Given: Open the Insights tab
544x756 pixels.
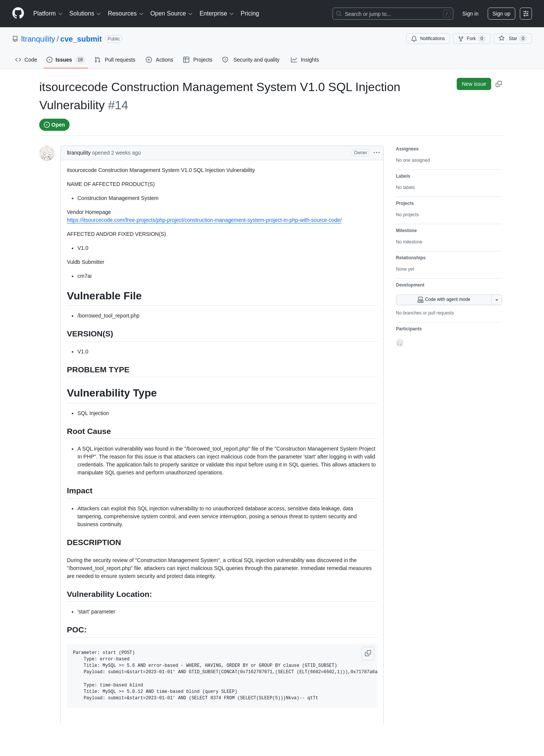Looking at the screenshot, I should click(x=305, y=60).
